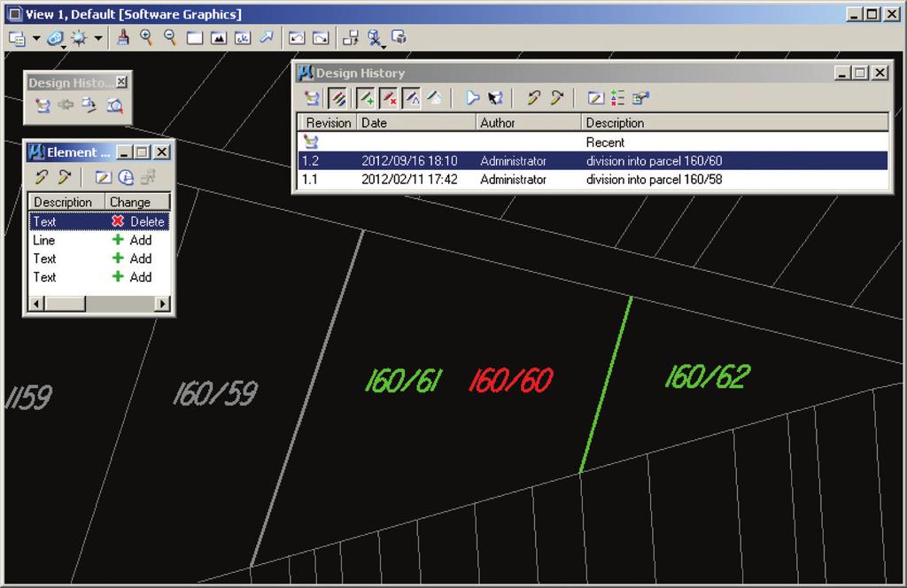Click the edit note icon in Element window

(103, 177)
